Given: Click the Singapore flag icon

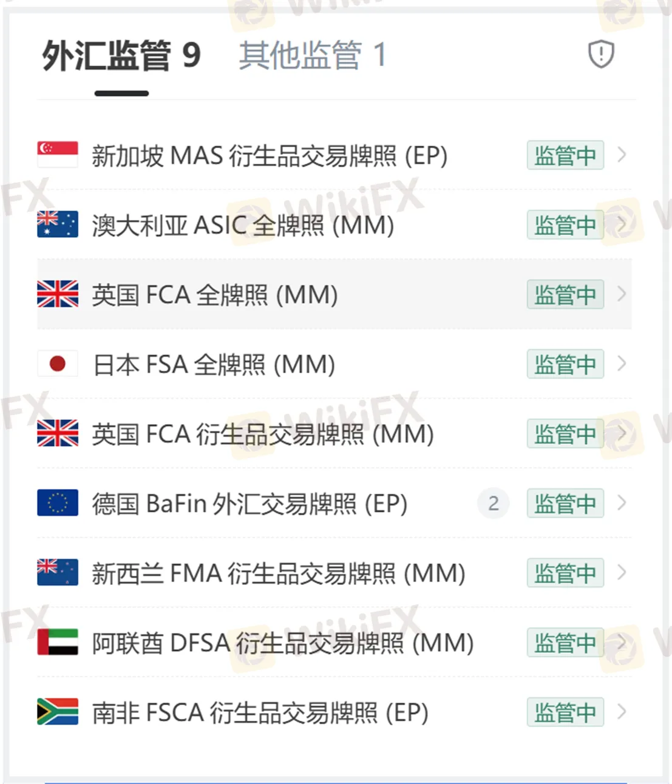Looking at the screenshot, I should pos(58,155).
